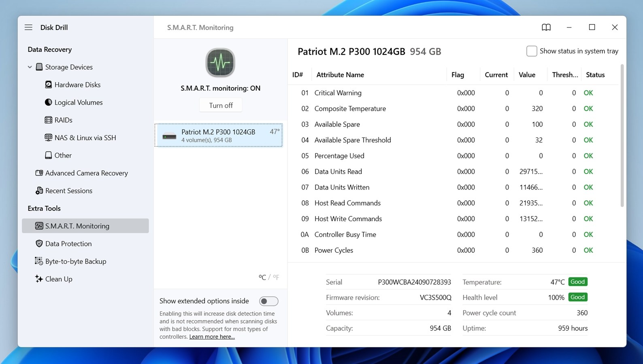Open RAIDs from the sidebar
643x364 pixels.
pyautogui.click(x=63, y=120)
